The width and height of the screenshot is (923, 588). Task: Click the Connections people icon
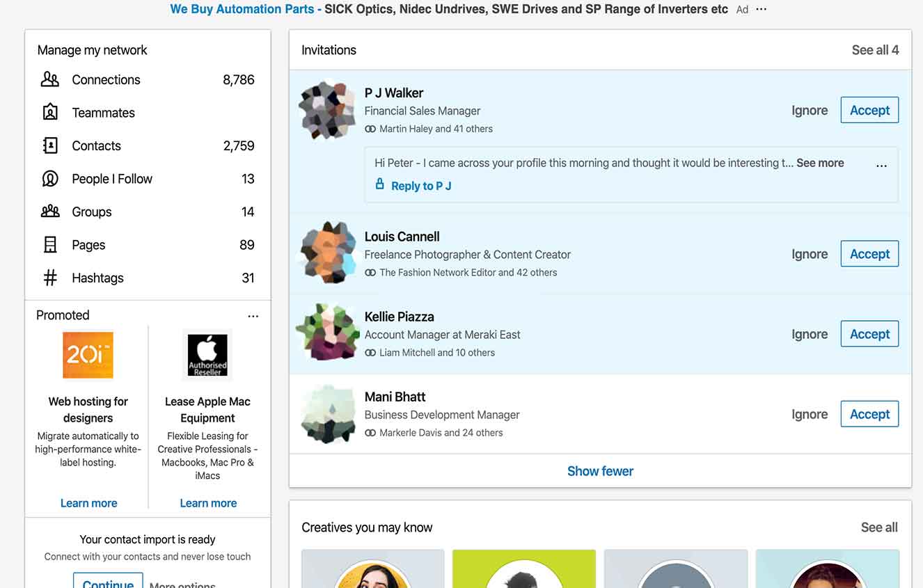50,79
